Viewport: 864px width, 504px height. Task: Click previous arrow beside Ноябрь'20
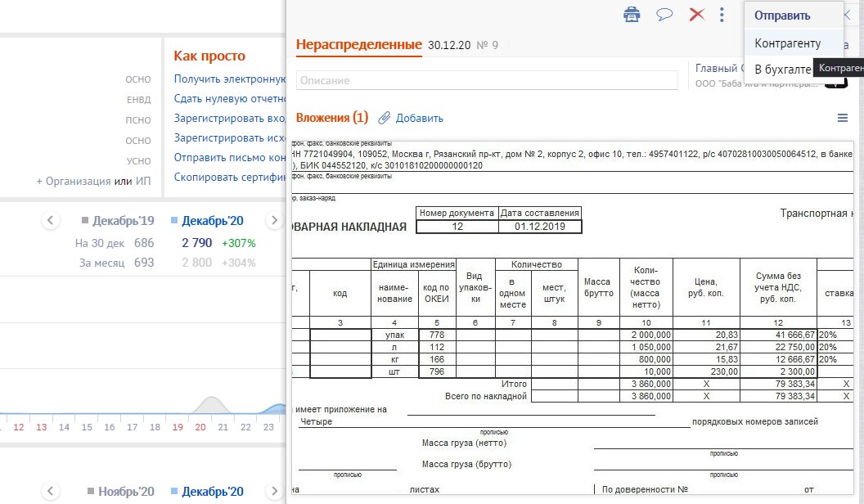50,491
